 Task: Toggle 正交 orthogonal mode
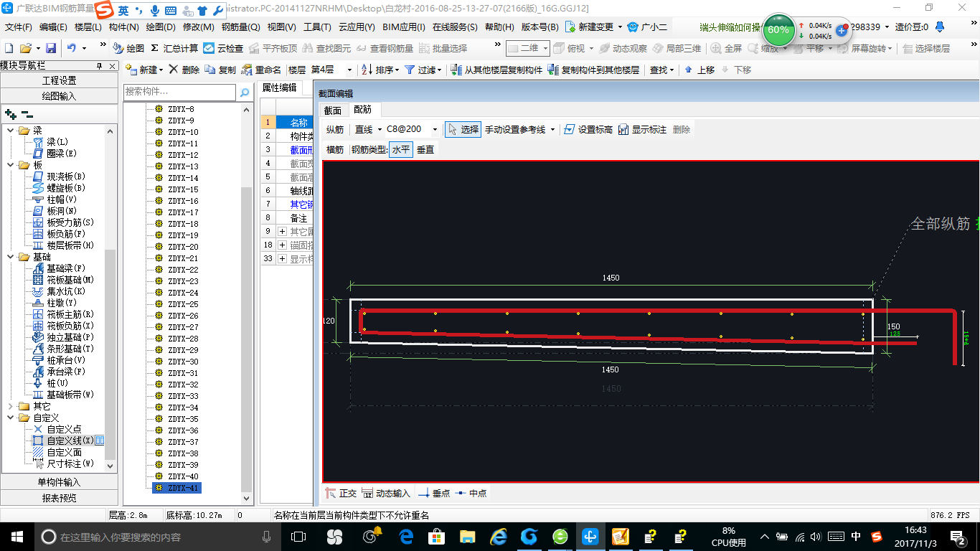pyautogui.click(x=341, y=494)
